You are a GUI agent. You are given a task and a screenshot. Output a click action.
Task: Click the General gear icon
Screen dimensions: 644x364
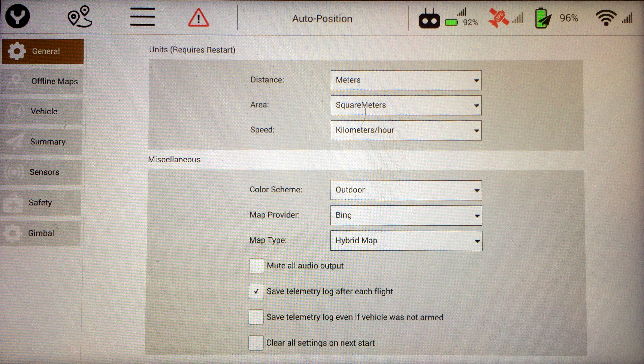pos(16,51)
